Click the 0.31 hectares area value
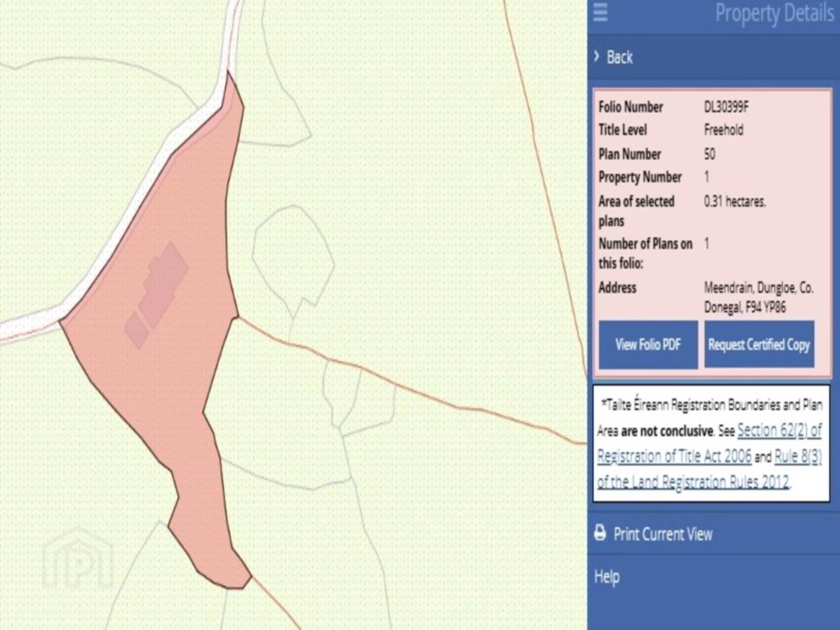Image resolution: width=840 pixels, height=630 pixels. 734,201
